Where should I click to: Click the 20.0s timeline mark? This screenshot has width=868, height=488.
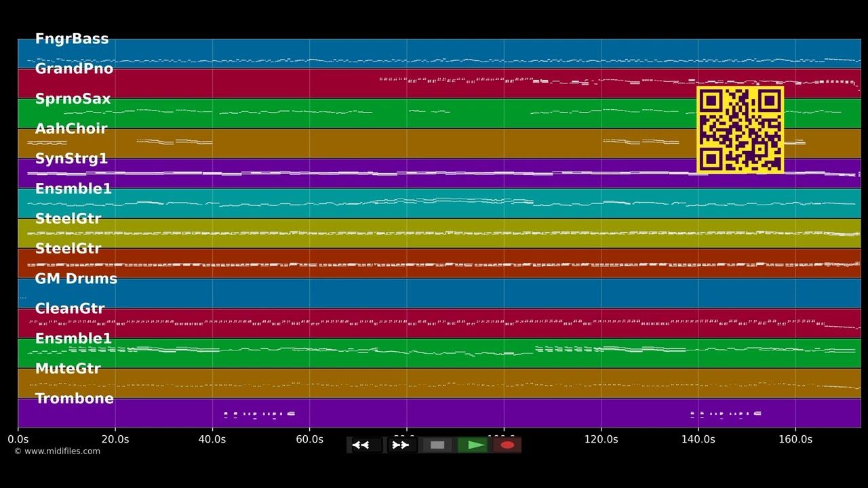tap(115, 439)
